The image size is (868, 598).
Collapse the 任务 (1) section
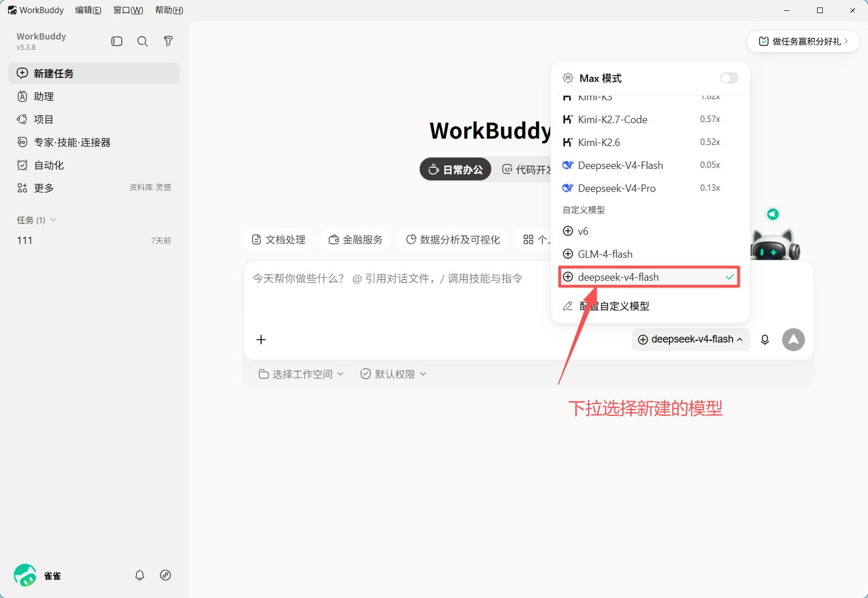tap(37, 220)
